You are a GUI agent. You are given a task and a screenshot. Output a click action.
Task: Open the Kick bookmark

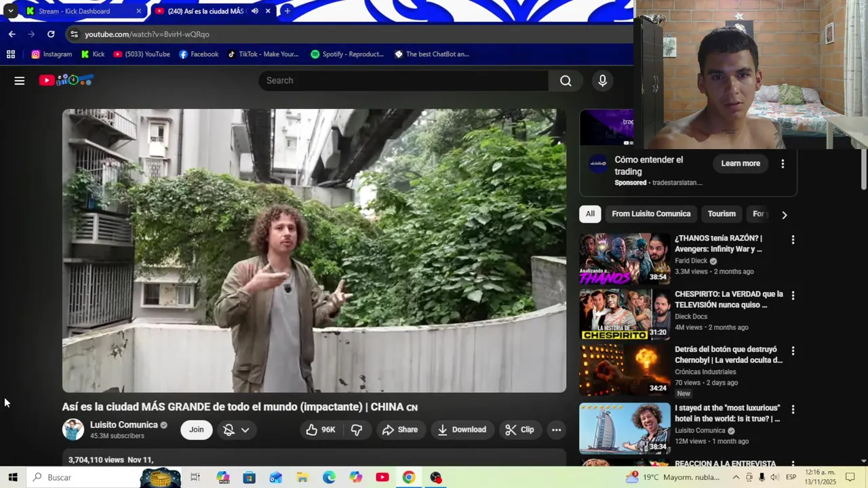(93, 54)
